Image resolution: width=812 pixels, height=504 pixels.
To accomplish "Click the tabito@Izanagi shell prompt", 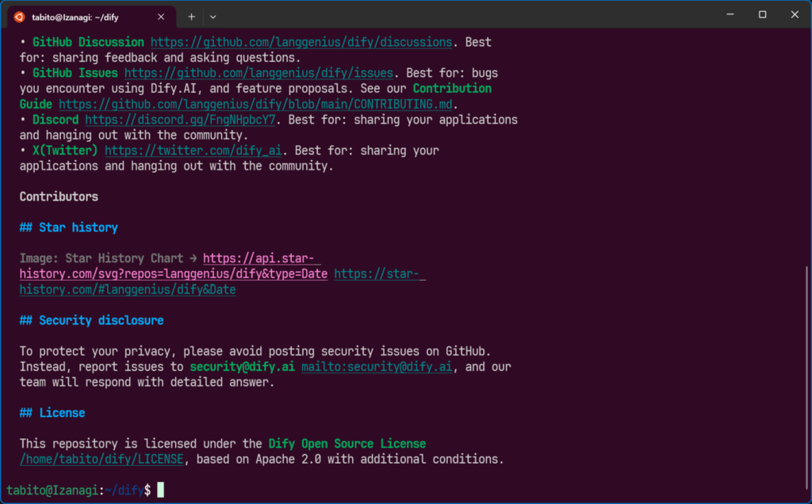I will [x=79, y=491].
